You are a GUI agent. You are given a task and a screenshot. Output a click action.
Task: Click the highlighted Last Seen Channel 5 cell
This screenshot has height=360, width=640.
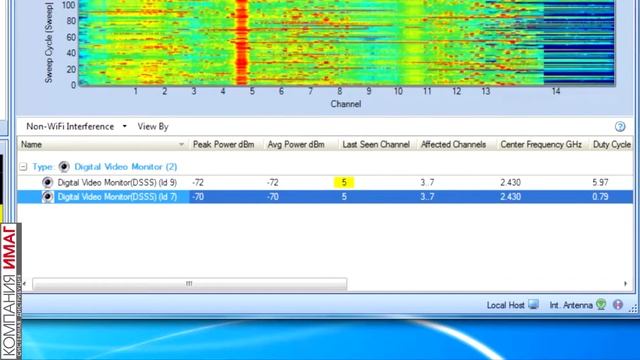point(344,182)
